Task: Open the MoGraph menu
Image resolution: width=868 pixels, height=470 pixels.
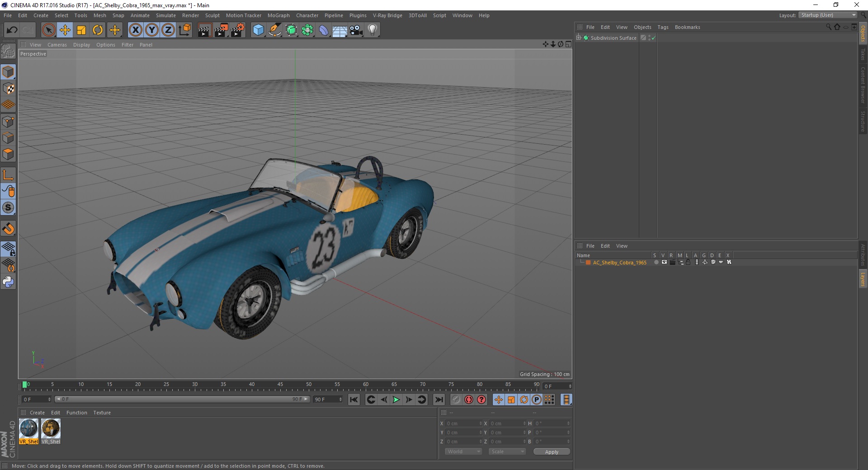Action: coord(278,15)
